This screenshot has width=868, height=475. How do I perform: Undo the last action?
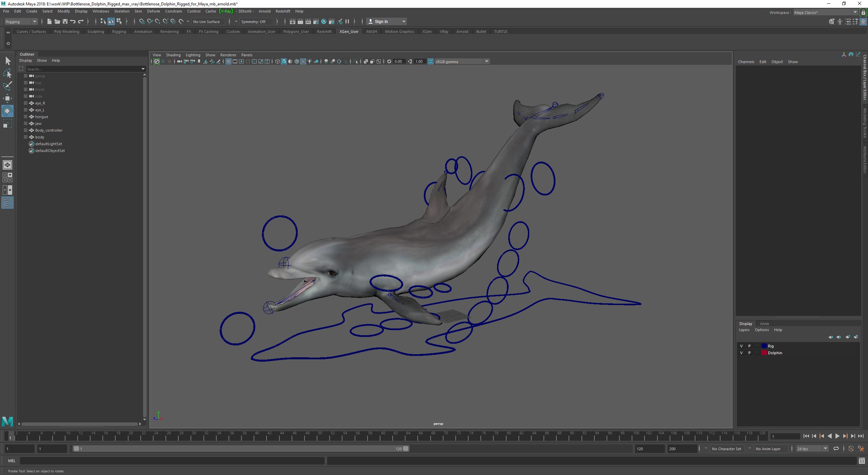73,21
